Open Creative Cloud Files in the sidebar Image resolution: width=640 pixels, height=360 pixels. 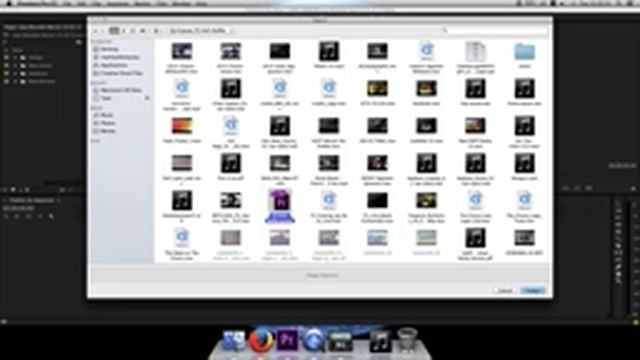pos(118,73)
